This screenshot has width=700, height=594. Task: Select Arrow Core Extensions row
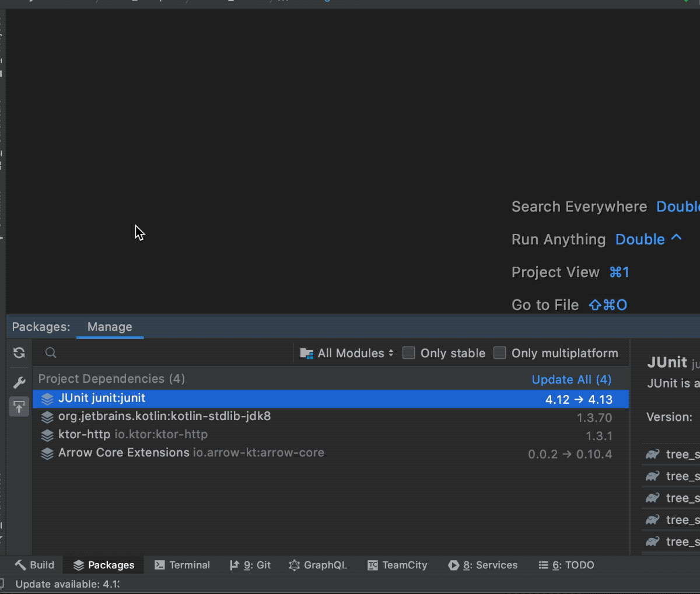[x=331, y=453]
